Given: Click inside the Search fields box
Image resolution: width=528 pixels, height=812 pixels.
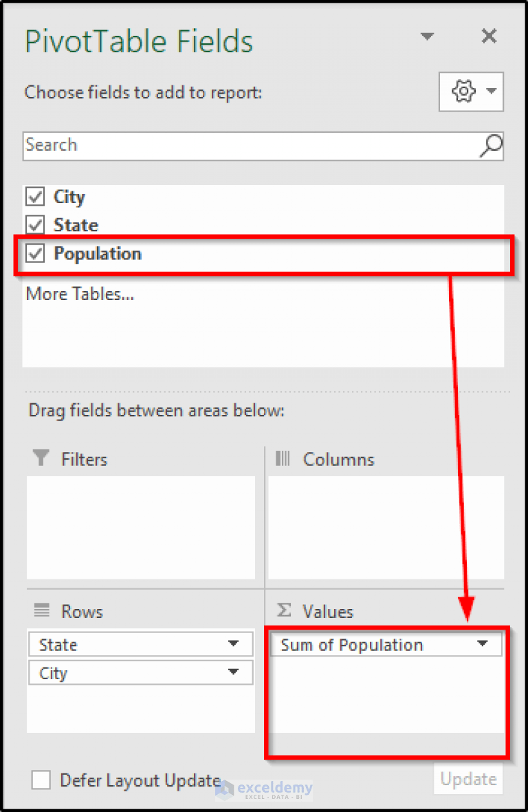Looking at the screenshot, I should pos(206,146).
